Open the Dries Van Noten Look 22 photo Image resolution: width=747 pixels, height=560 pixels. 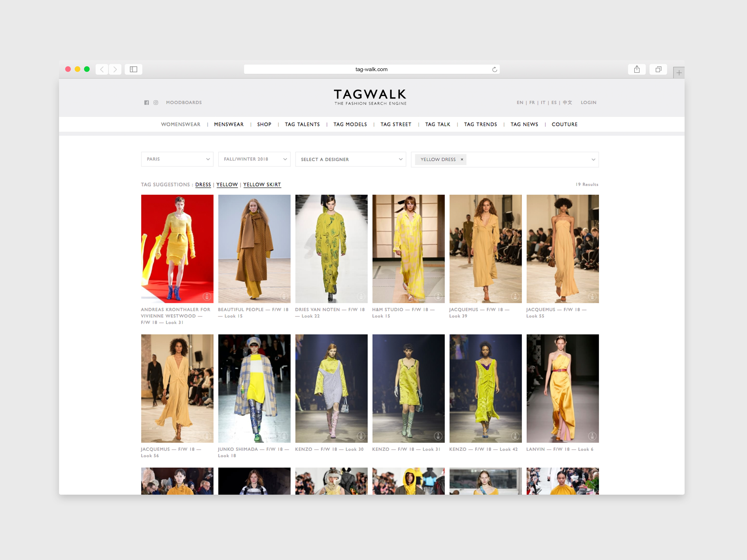point(331,248)
